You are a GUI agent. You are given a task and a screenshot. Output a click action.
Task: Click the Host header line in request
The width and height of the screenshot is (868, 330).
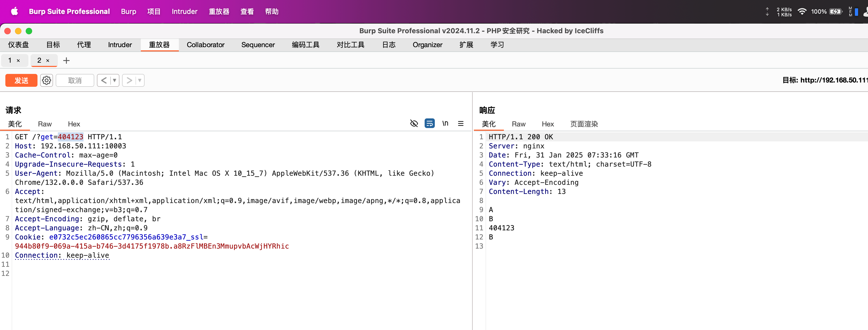(70, 146)
